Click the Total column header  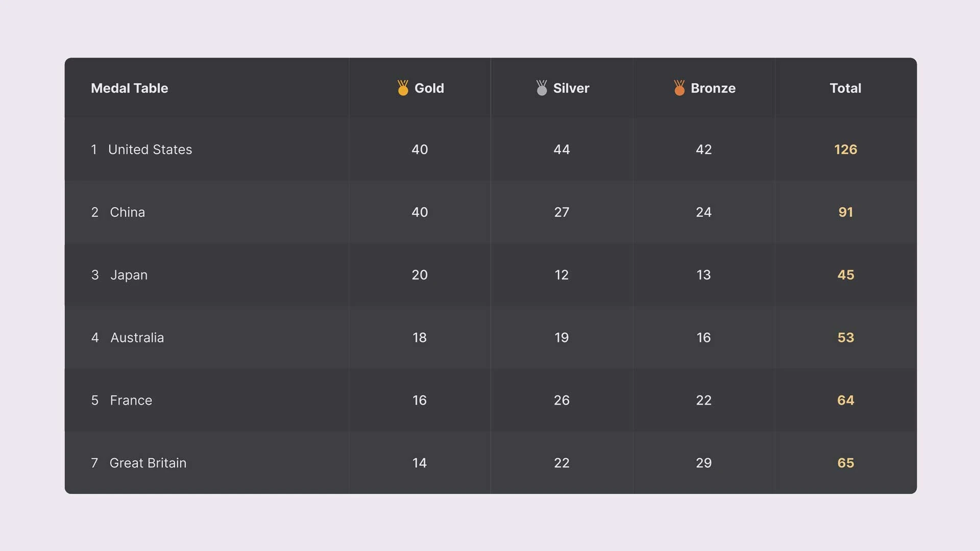click(845, 88)
